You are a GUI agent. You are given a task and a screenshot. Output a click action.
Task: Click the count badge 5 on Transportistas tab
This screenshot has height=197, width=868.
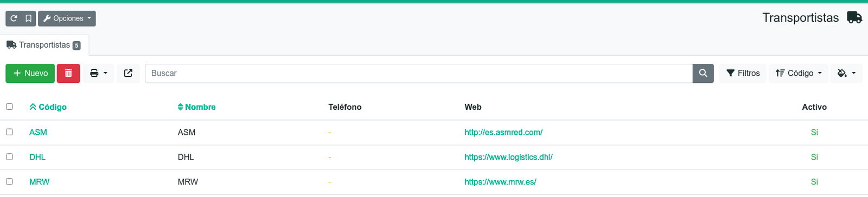pos(76,45)
